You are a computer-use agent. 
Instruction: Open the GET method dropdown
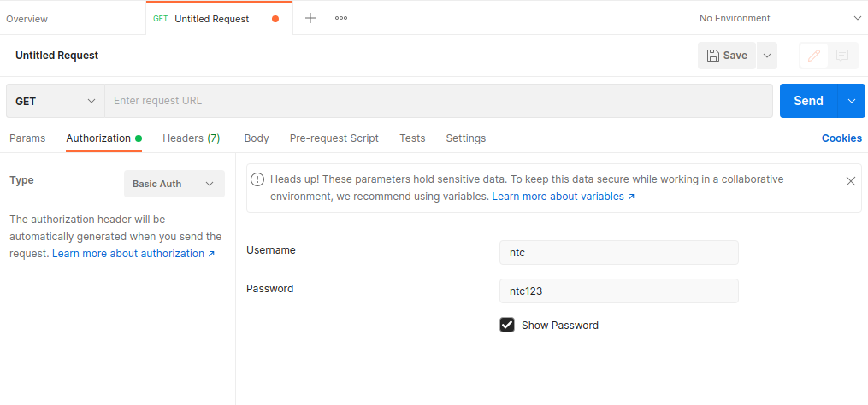(56, 101)
